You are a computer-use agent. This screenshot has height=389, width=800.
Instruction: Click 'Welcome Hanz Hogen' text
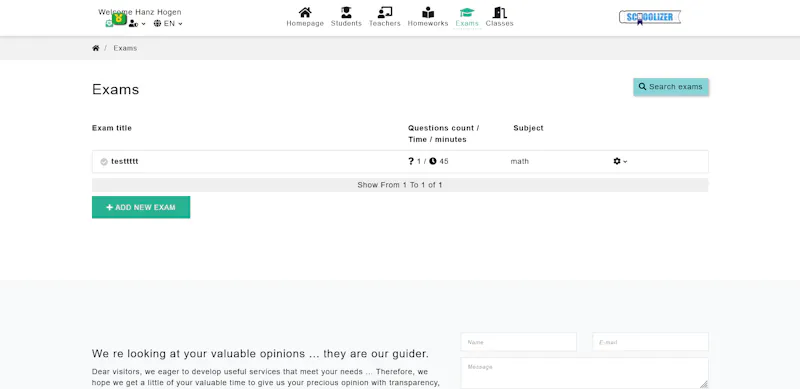140,12
